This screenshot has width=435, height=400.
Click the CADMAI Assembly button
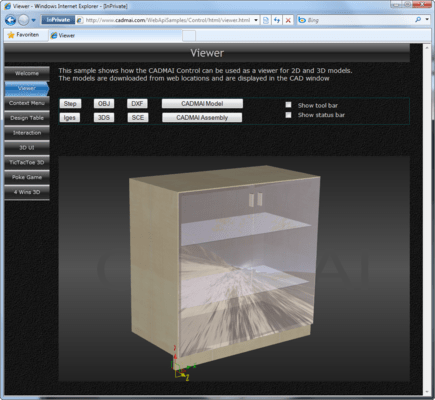pos(202,118)
